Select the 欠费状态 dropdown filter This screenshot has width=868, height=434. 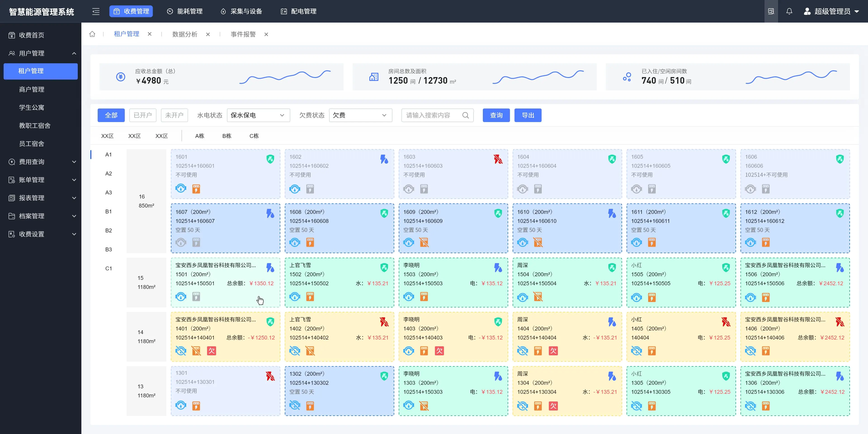pyautogui.click(x=359, y=115)
